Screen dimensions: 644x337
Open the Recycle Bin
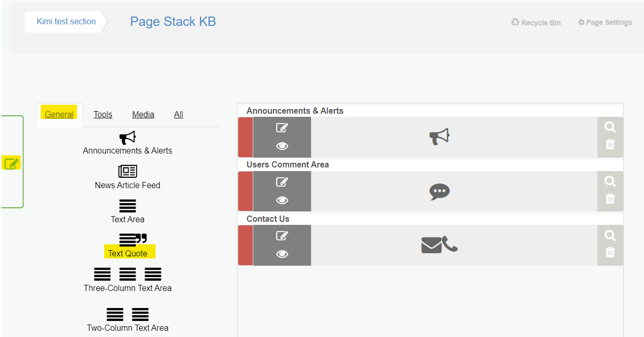[x=536, y=23]
